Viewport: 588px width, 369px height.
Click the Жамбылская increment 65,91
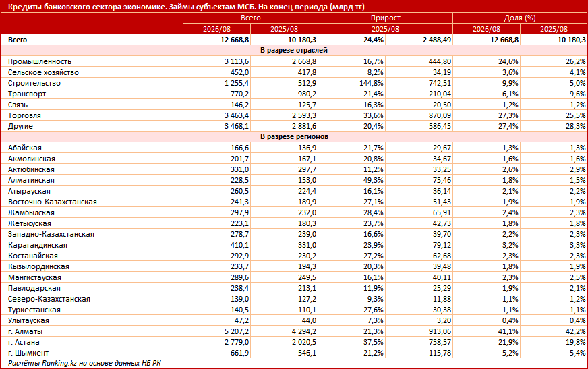[442, 213]
